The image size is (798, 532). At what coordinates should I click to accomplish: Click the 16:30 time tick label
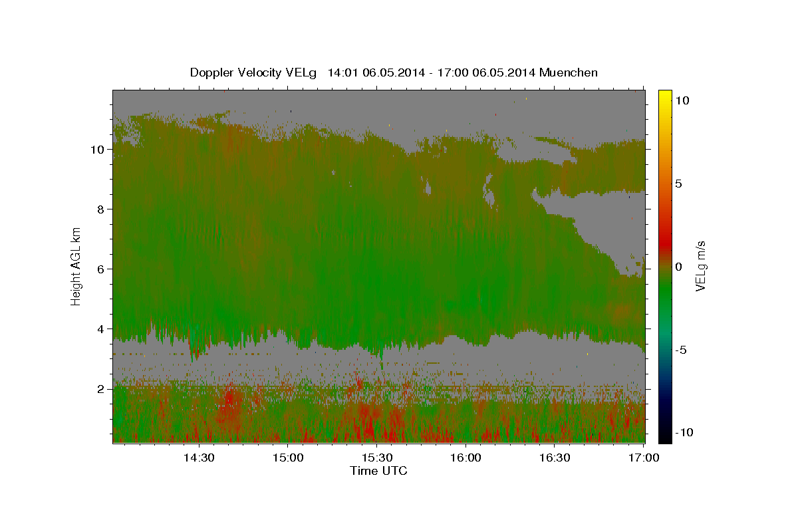tap(555, 458)
